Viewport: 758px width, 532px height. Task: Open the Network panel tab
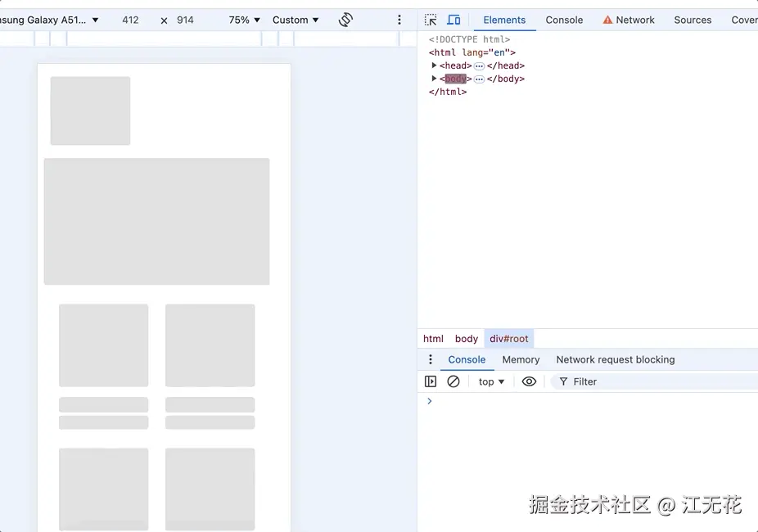(629, 20)
